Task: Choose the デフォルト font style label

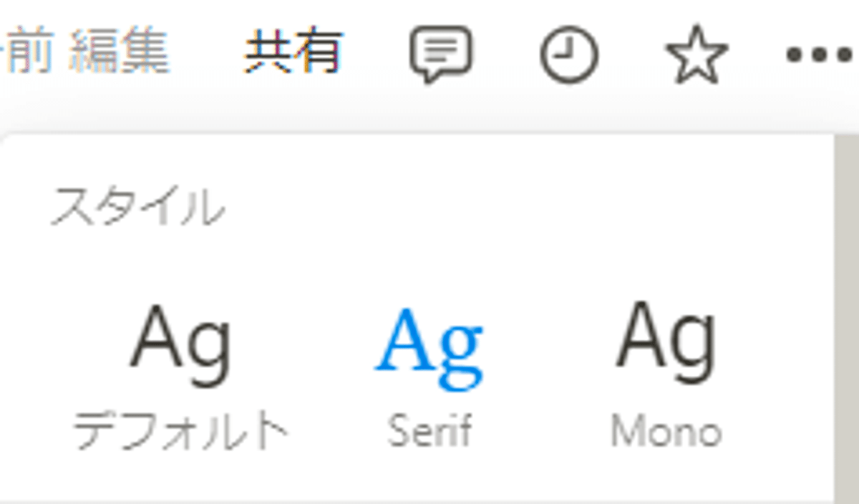Action: coord(181,432)
